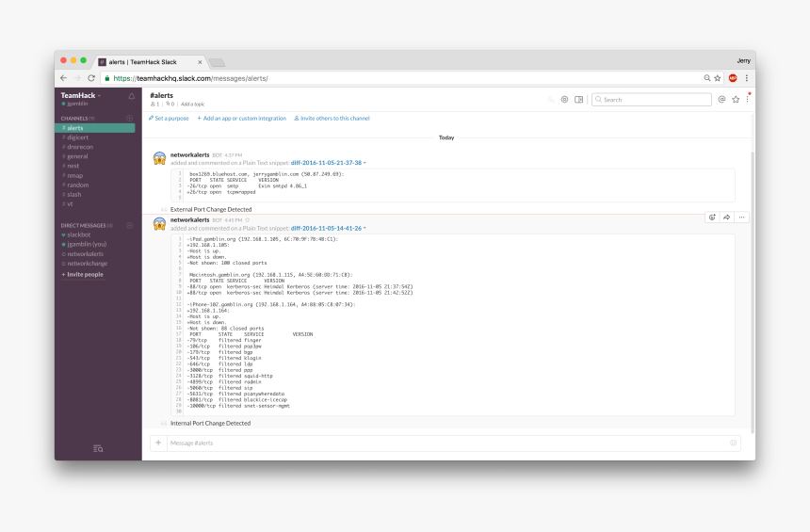This screenshot has width=810, height=532.
Task: Open the Chrome three-dot menu
Action: tap(747, 78)
